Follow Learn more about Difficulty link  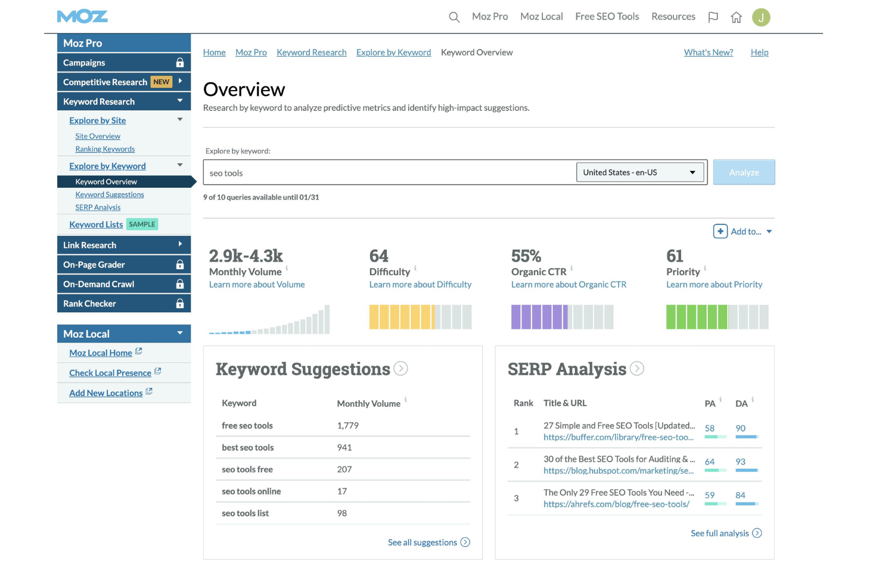(x=420, y=285)
